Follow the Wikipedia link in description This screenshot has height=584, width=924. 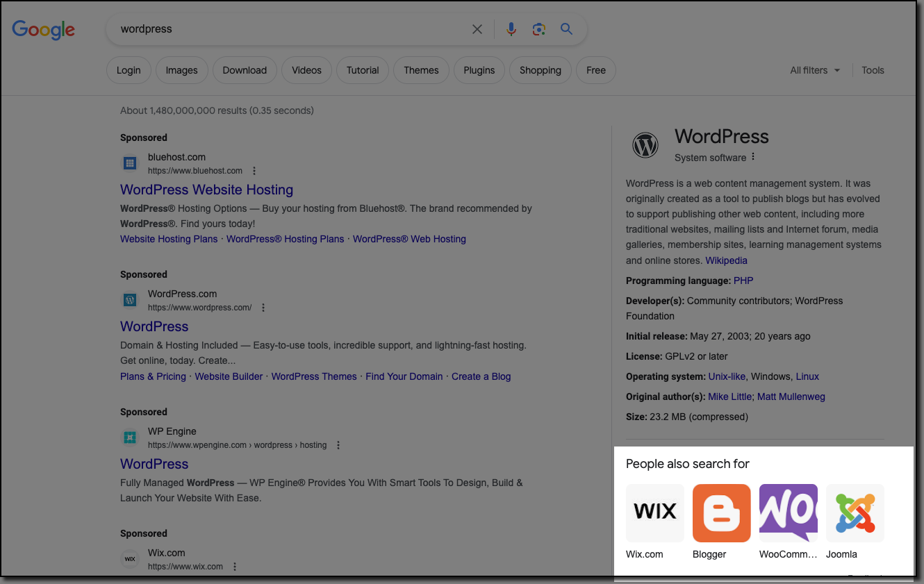pyautogui.click(x=726, y=260)
